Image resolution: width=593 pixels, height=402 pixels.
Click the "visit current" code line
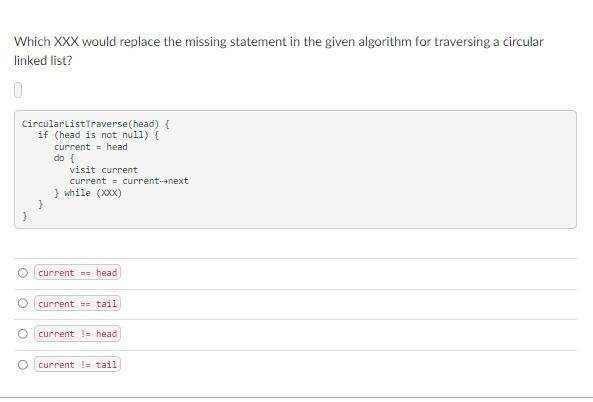click(x=104, y=170)
